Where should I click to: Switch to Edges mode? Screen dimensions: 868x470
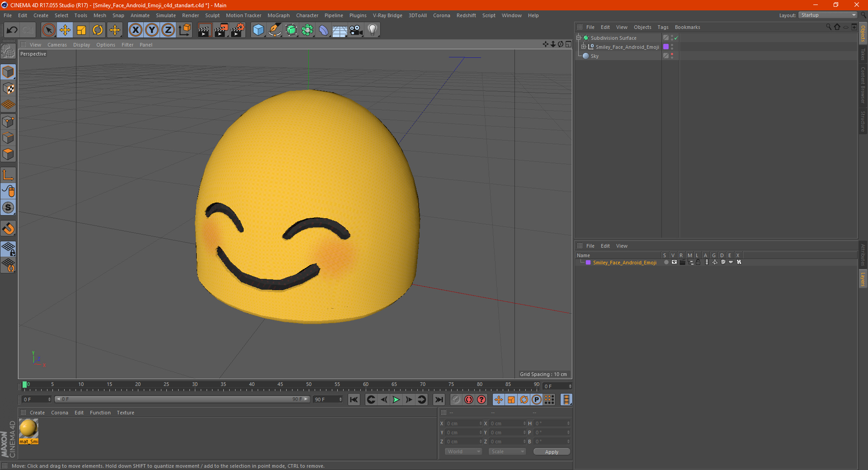click(8, 138)
